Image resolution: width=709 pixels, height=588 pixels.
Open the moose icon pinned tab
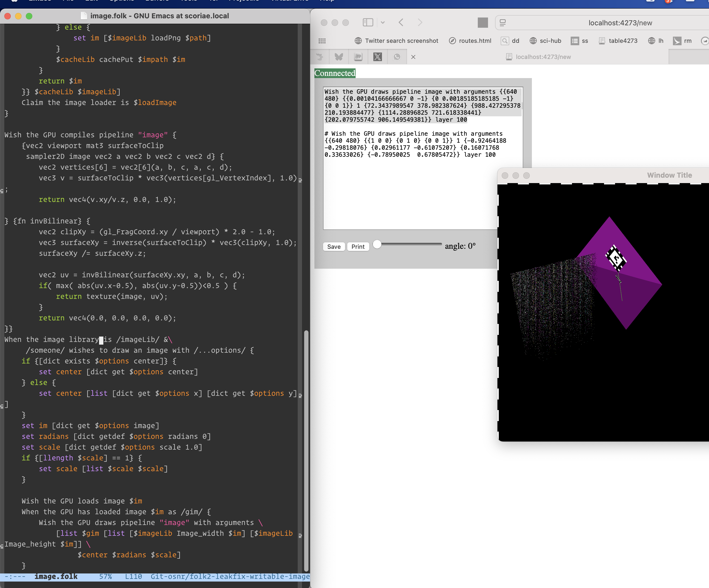320,57
